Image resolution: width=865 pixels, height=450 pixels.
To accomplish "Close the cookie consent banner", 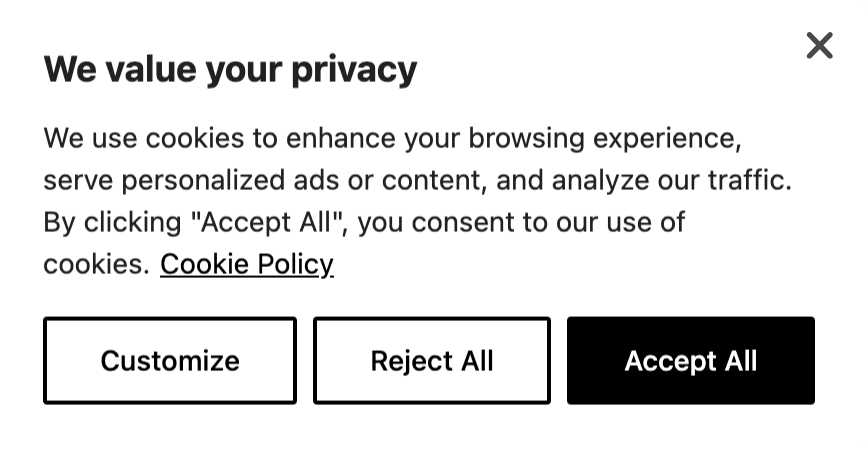I will click(x=819, y=45).
